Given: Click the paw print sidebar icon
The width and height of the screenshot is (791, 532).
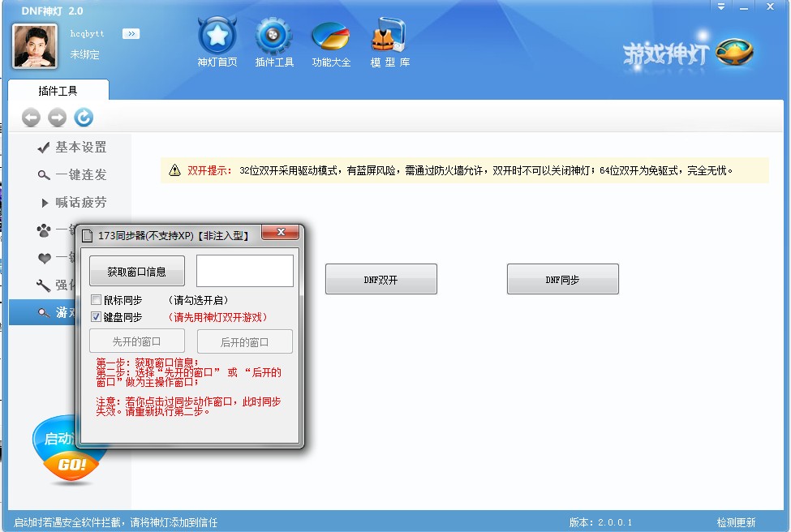Looking at the screenshot, I should coord(44,230).
